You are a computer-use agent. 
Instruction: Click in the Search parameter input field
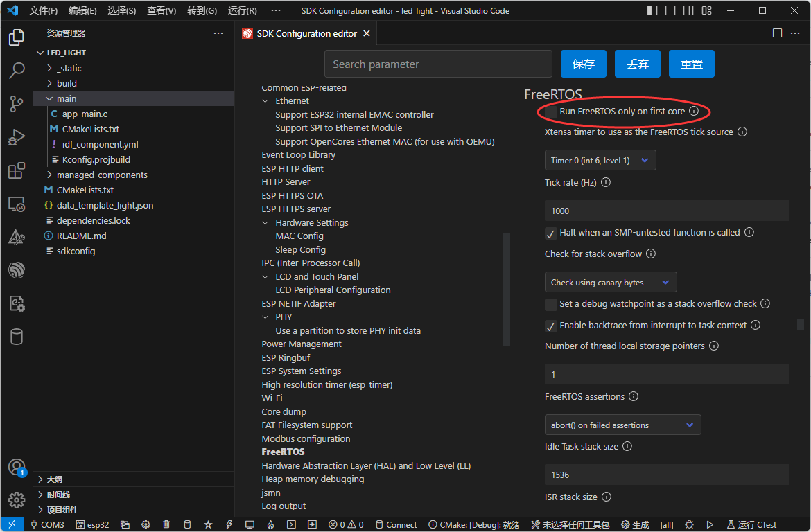click(437, 63)
